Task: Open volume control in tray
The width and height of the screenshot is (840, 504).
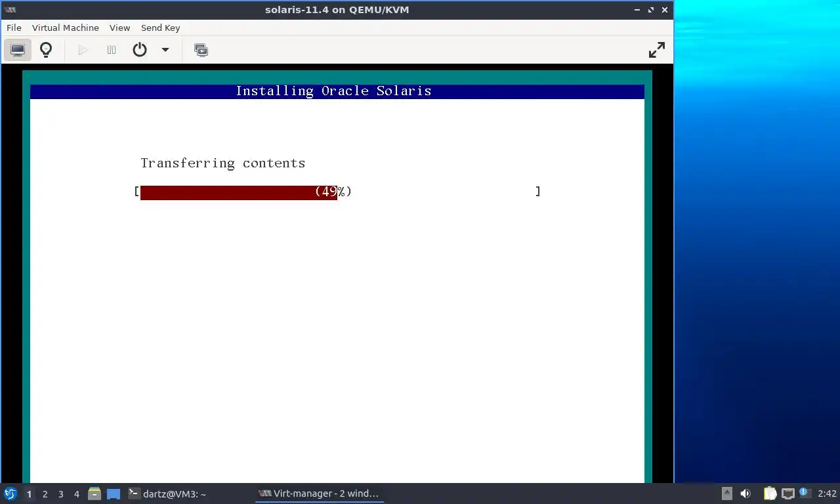Action: tap(745, 493)
